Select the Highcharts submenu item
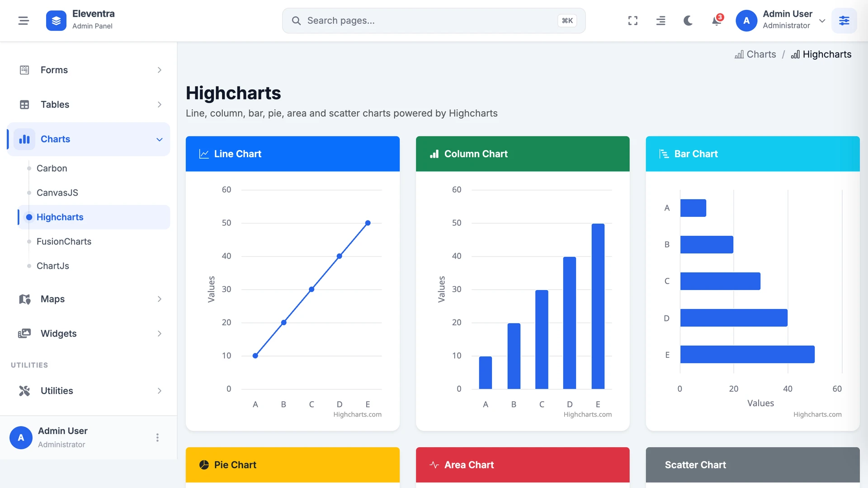This screenshot has height=488, width=868. coord(94,217)
